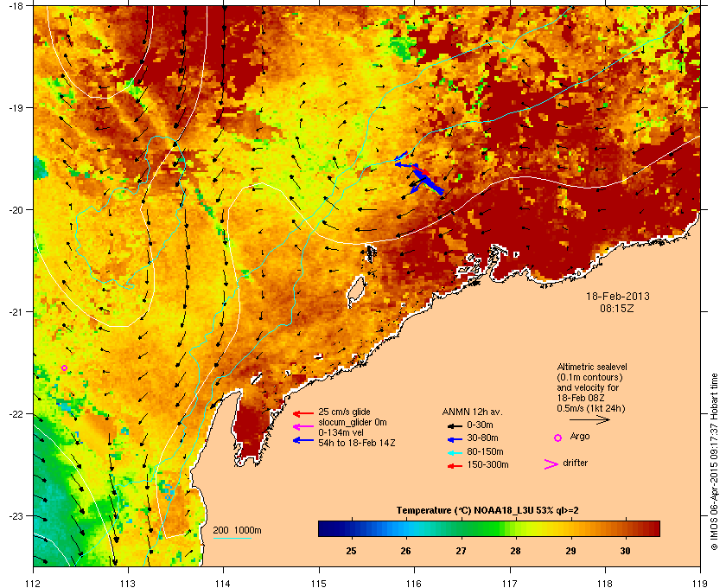Click the 'Altimetric sealevel' legend text

tap(592, 367)
